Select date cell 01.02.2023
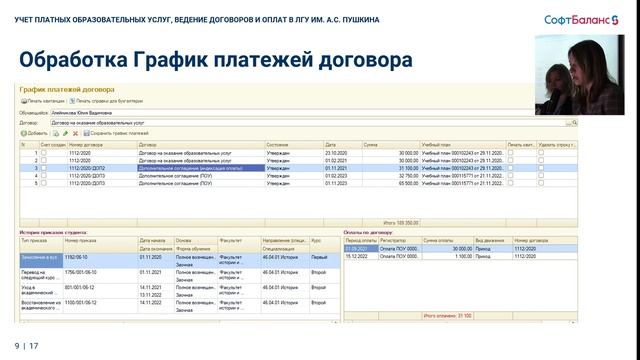640x360 pixels. click(343, 176)
